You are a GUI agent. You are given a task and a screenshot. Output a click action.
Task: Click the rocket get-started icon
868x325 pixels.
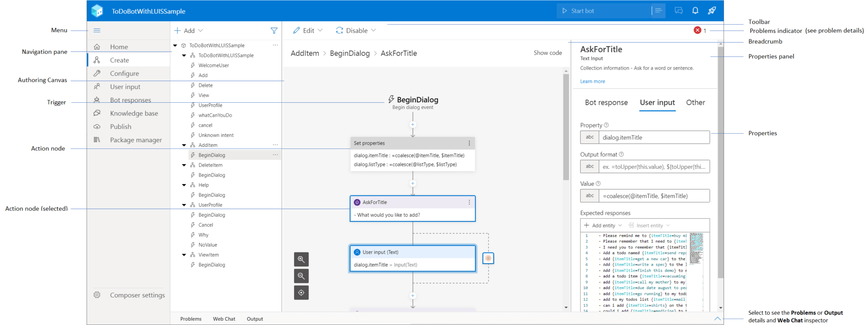click(712, 11)
